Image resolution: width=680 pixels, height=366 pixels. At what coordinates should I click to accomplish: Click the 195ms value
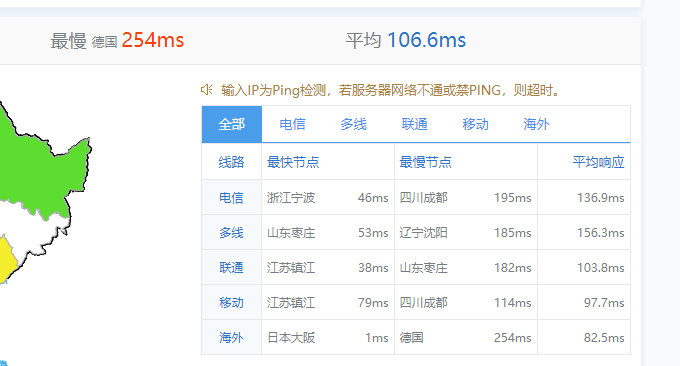coord(513,198)
